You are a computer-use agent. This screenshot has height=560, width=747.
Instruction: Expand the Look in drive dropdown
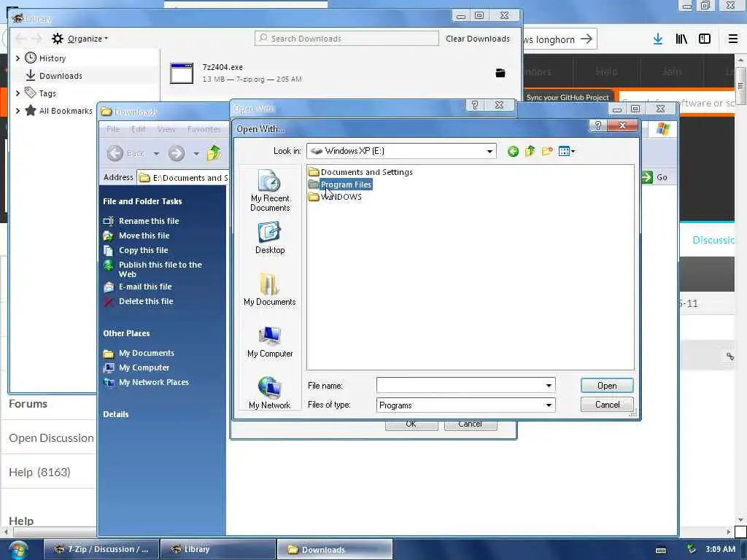(489, 152)
